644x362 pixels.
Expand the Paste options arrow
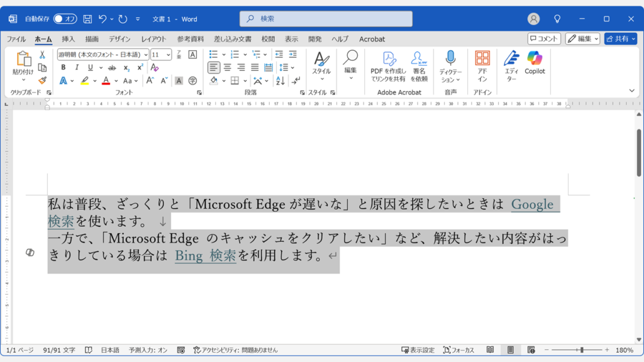[23, 80]
